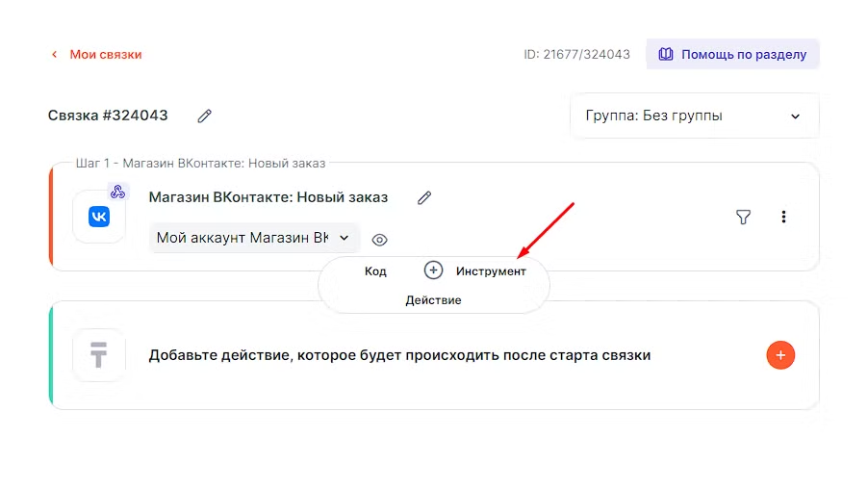Select Инструмент in the insert menu
The image size is (868, 489).
click(491, 271)
